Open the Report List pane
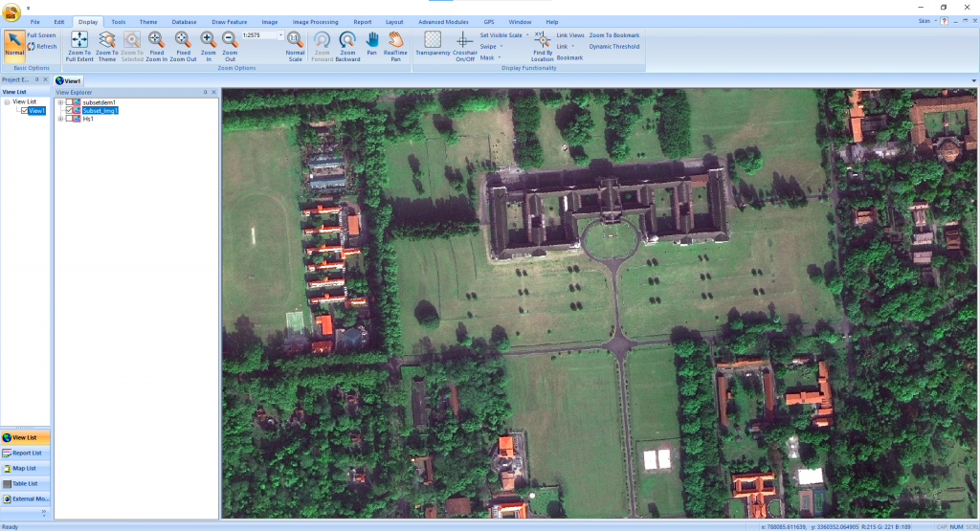 [x=25, y=453]
